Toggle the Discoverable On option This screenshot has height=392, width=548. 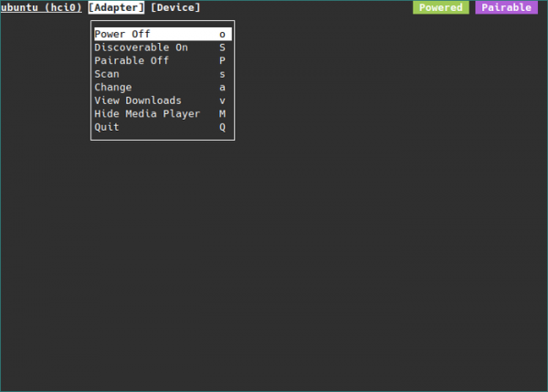coord(141,48)
